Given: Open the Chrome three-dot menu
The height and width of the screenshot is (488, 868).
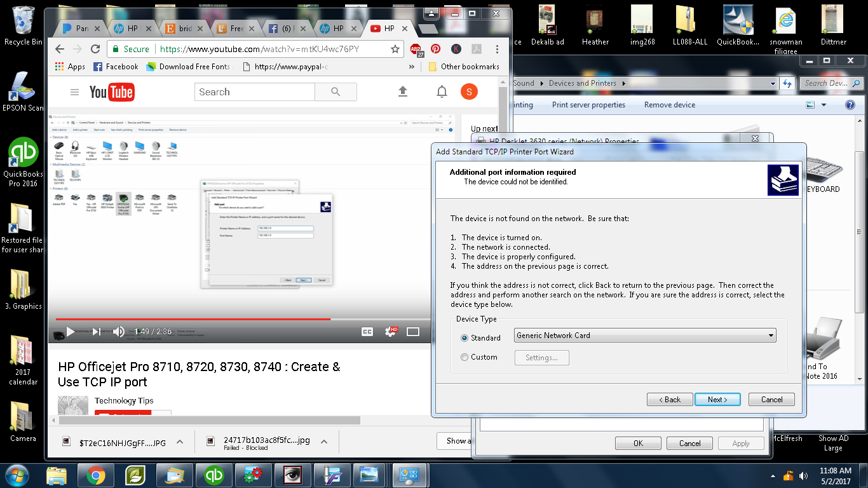Looking at the screenshot, I should coord(497,49).
